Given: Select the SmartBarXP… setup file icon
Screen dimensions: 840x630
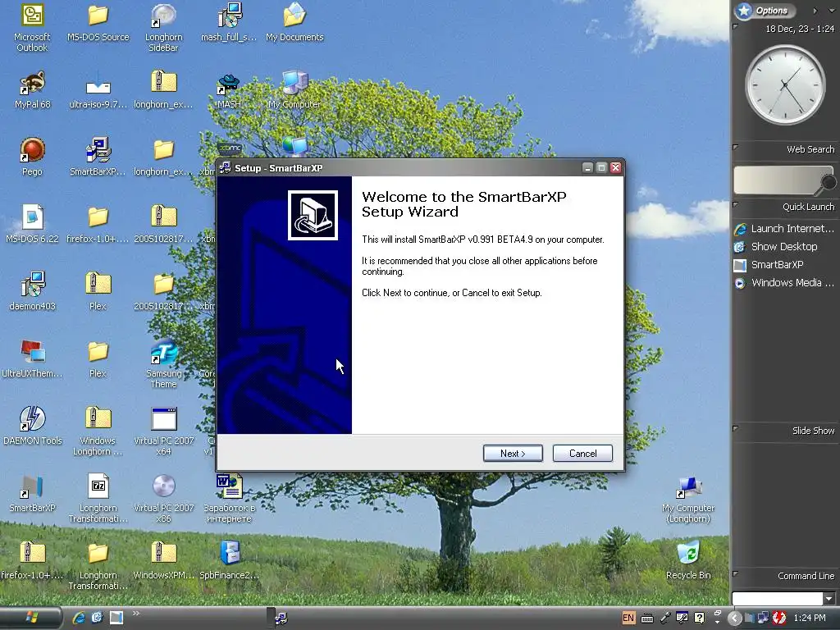Looking at the screenshot, I should 98,157.
